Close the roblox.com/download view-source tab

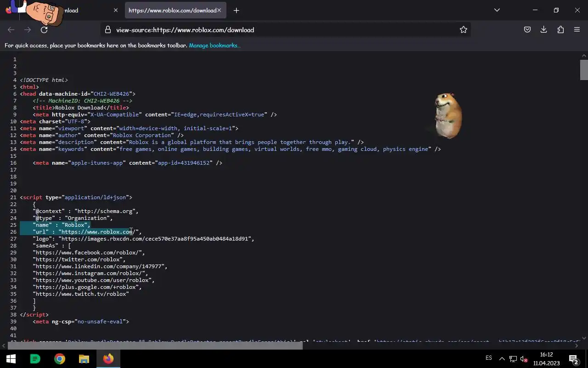tap(219, 10)
